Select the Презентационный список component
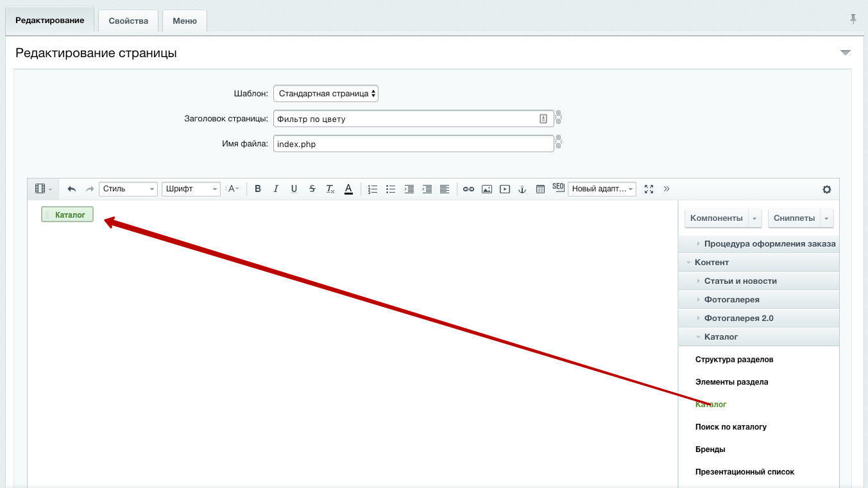868x488 pixels. (x=745, y=472)
